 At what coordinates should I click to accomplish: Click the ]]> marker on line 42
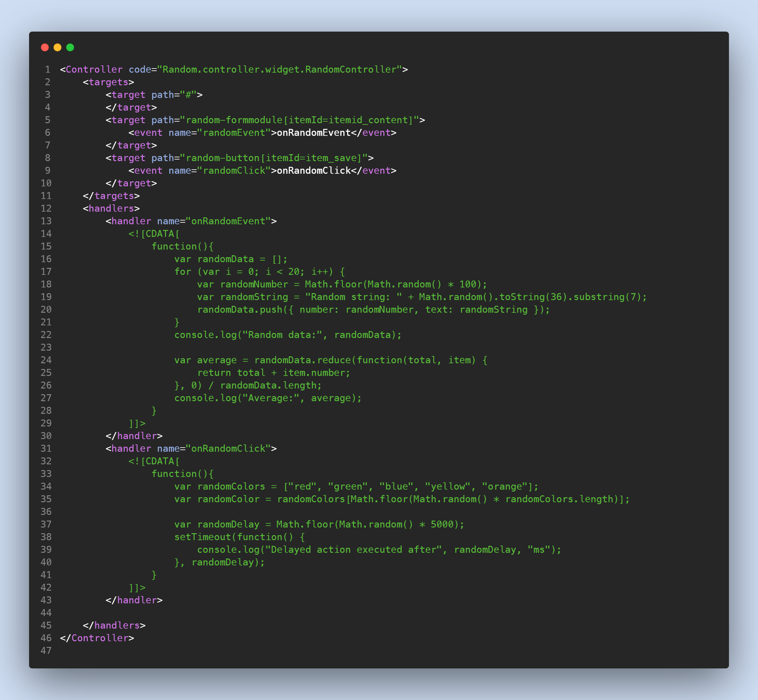137,588
